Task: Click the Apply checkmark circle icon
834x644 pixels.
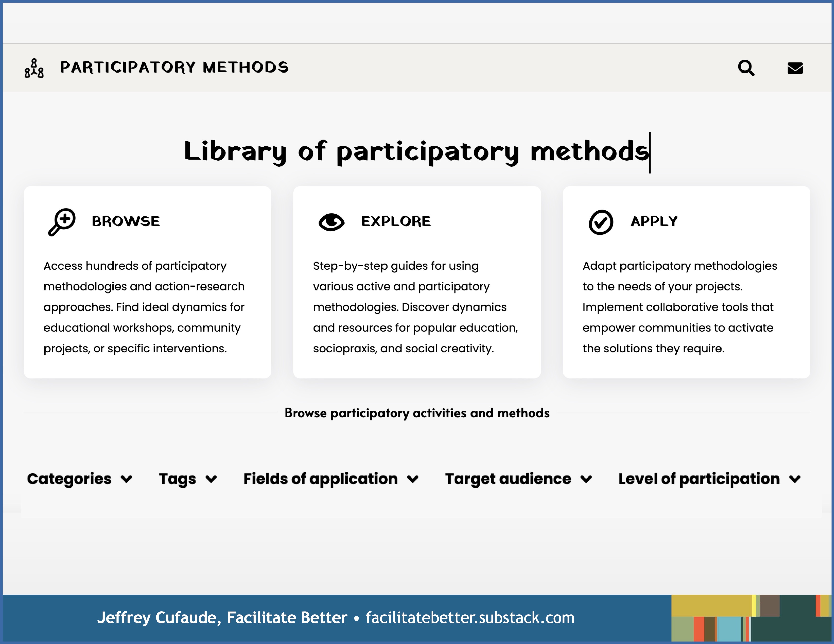Action: (601, 222)
